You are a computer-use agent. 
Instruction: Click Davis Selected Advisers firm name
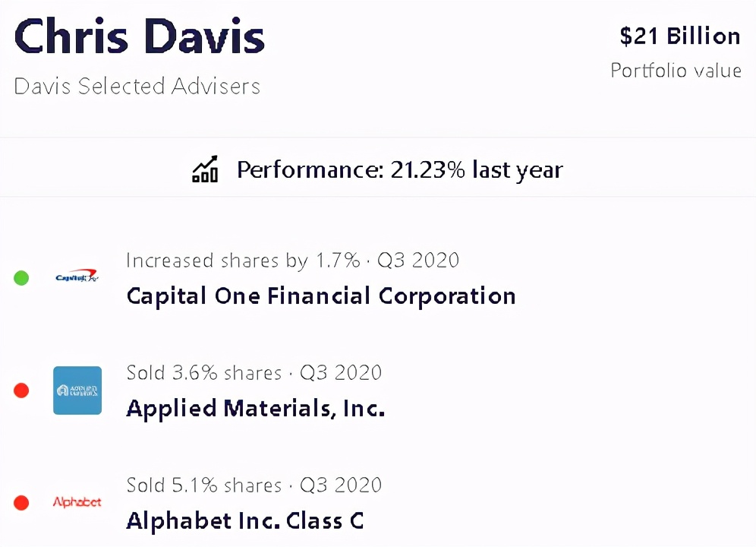point(137,86)
